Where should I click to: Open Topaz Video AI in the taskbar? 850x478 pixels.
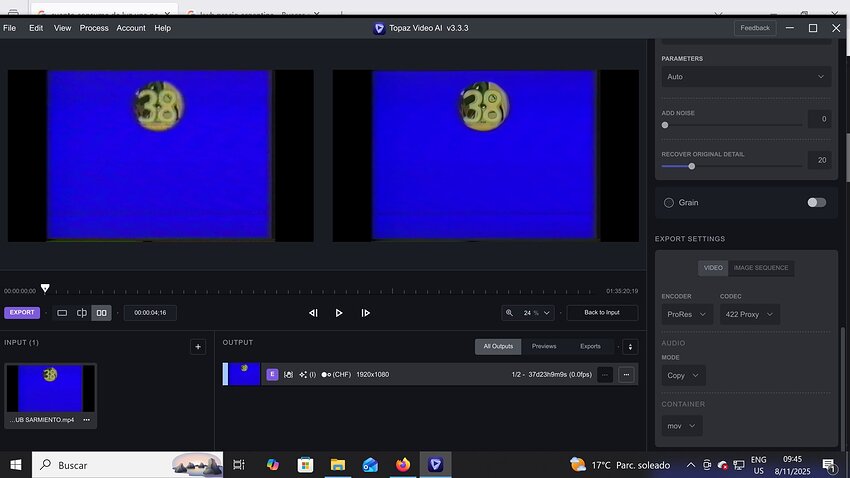435,465
